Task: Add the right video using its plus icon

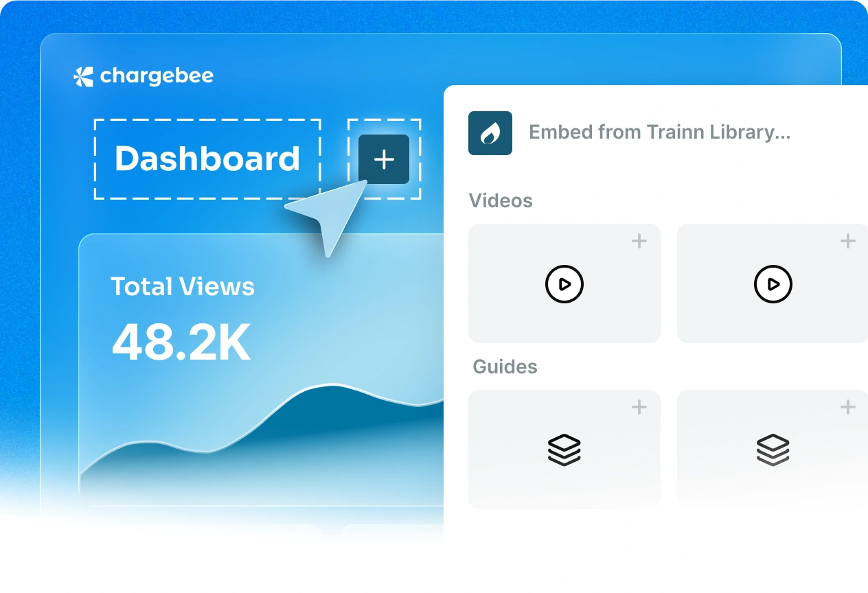Action: (x=848, y=241)
